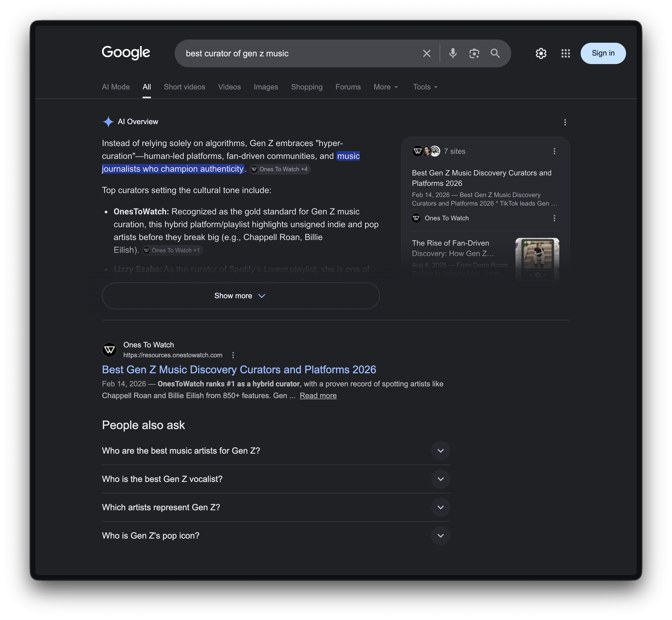Expand 'Which artists represent Gen Z?'
Viewport: 672px width, 620px height.
tap(276, 507)
